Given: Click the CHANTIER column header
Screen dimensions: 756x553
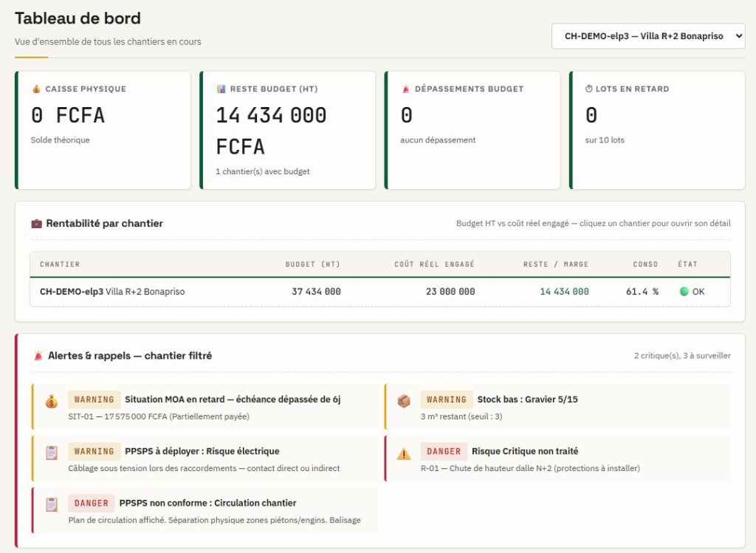Looking at the screenshot, I should point(60,264).
